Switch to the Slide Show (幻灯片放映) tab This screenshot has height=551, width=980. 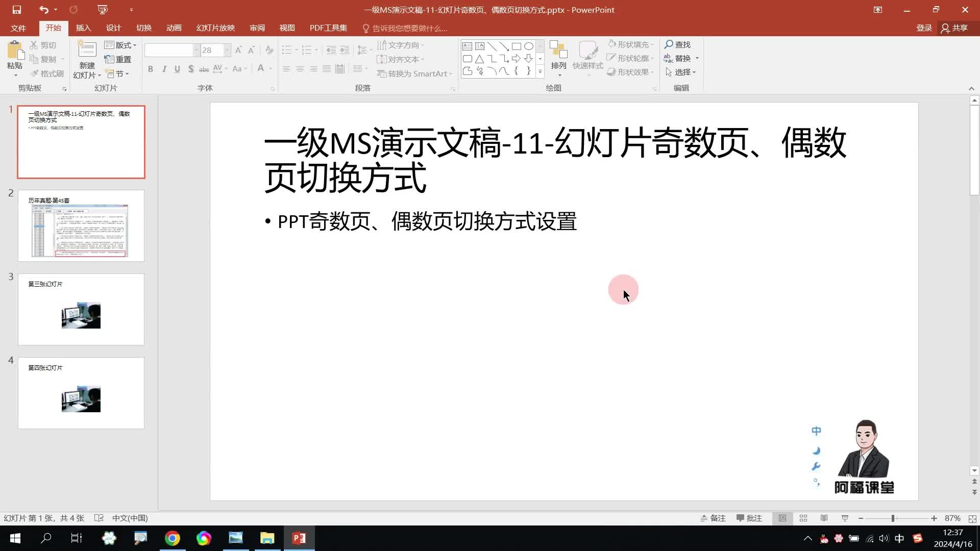pos(215,28)
